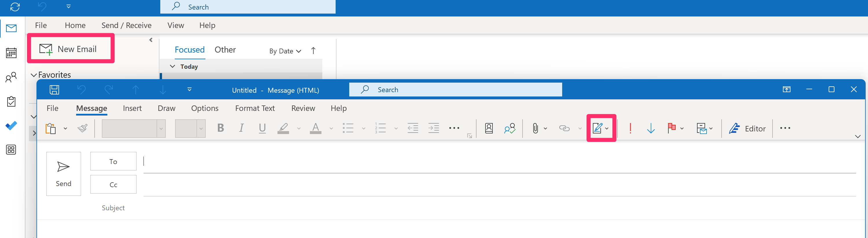This screenshot has width=868, height=238.
Task: Toggle Bold formatting
Action: [221, 128]
